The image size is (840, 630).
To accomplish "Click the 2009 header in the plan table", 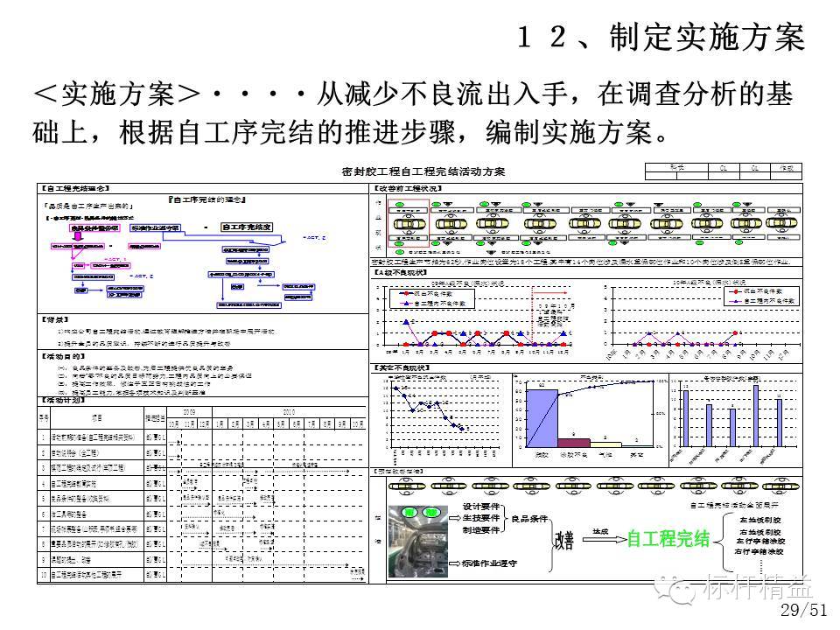I will (x=189, y=412).
